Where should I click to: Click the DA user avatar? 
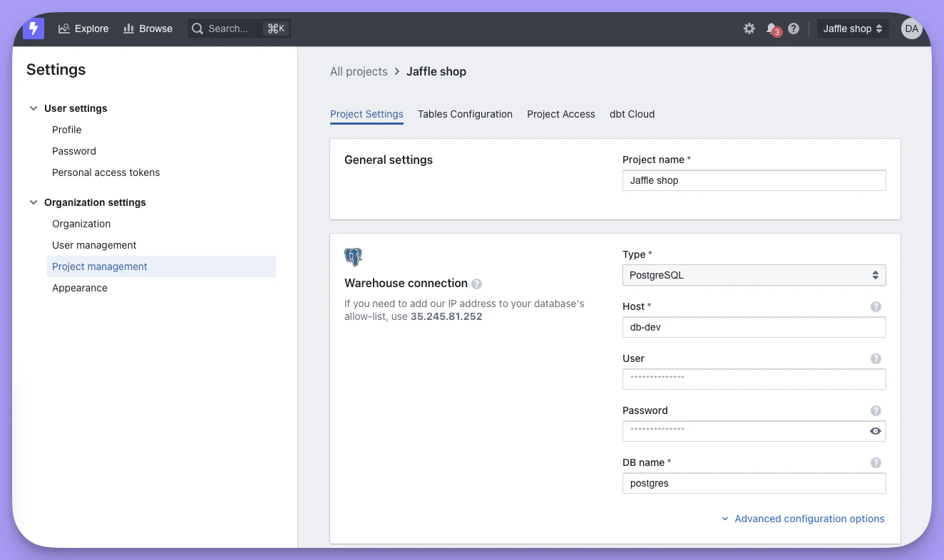[x=911, y=28]
